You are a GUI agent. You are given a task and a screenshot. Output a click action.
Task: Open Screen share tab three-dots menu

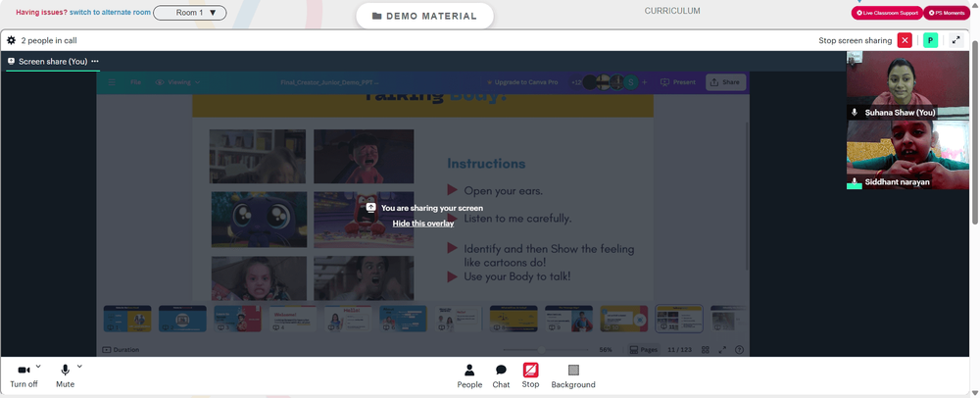[x=95, y=61]
